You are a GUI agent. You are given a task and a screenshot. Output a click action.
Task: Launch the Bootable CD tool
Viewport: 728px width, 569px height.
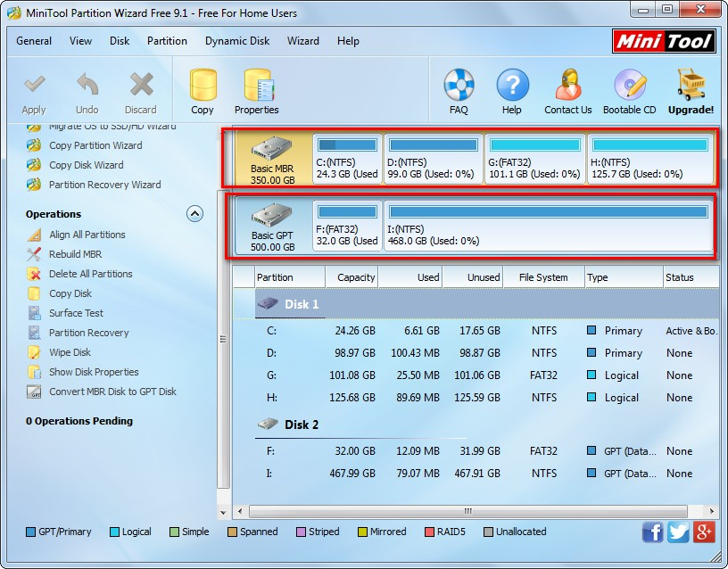pyautogui.click(x=629, y=89)
